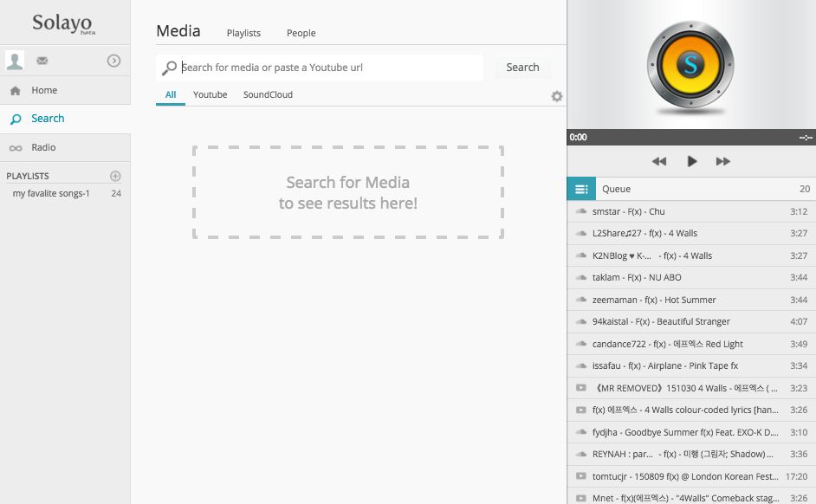The image size is (816, 504).
Task: Open the user profile avatar
Action: 15,61
